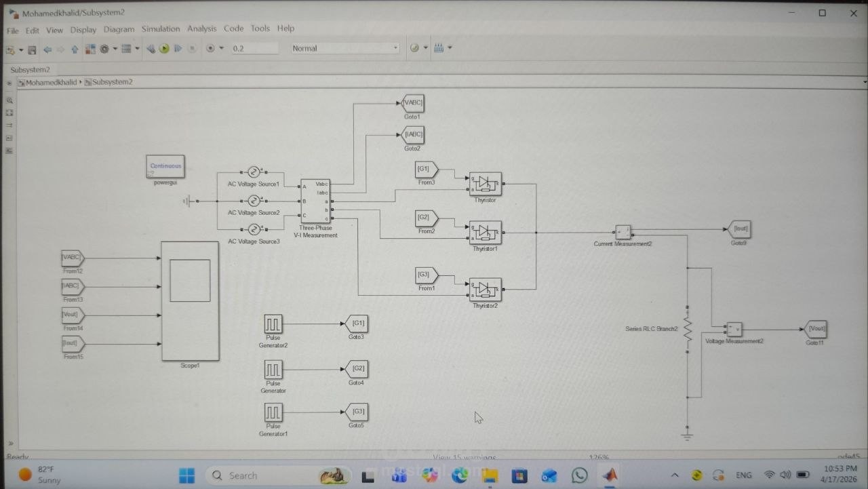Viewport: 868px width, 489px height.
Task: Select the [VABC] Goto1 block
Action: coord(412,104)
